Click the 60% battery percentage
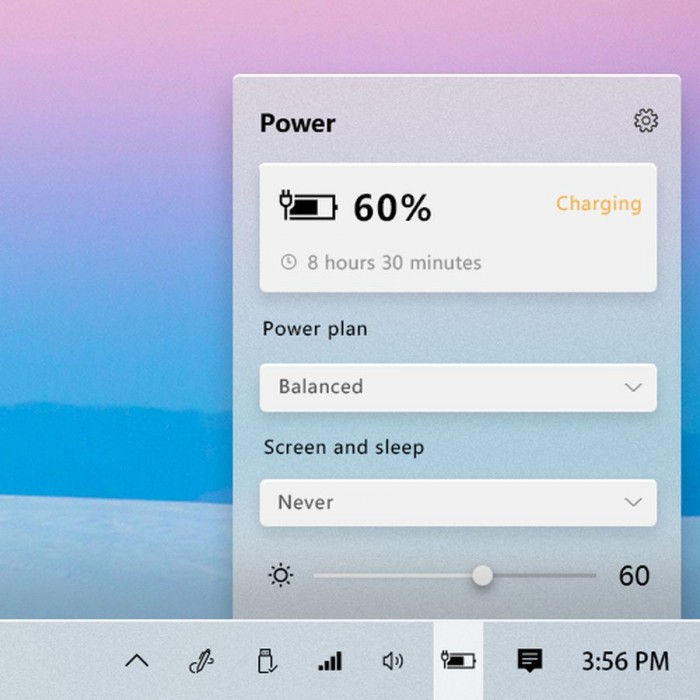 click(393, 208)
